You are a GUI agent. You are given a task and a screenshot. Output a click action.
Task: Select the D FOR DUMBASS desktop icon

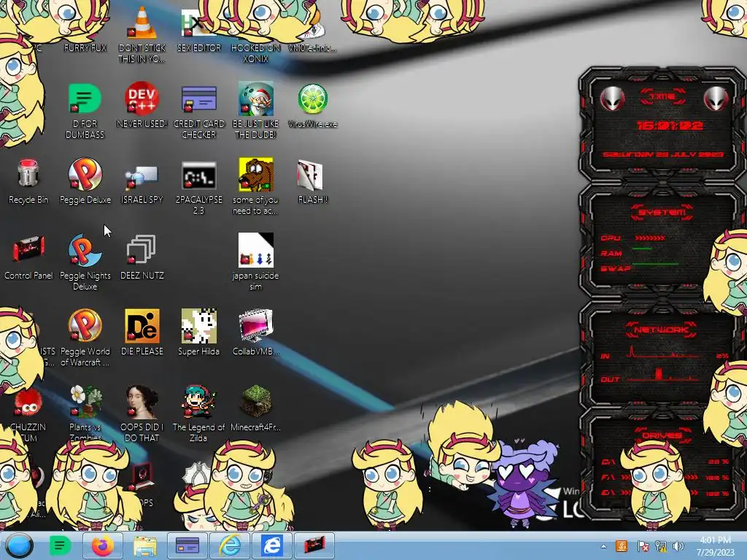coord(85,99)
